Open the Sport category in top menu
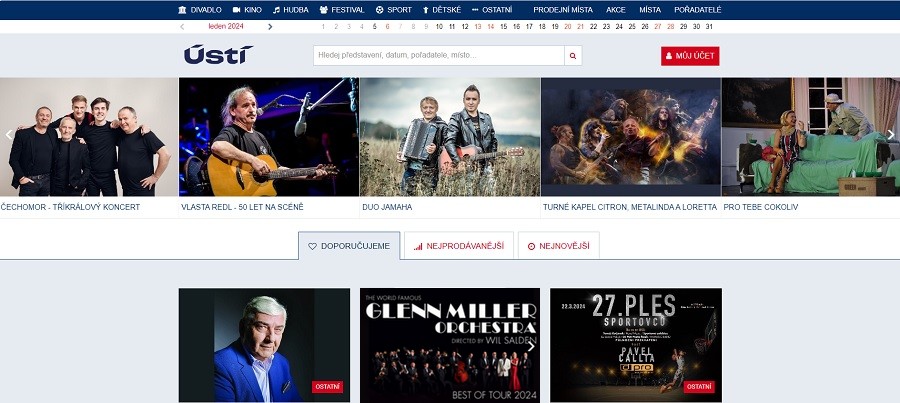The image size is (900, 403). click(394, 10)
